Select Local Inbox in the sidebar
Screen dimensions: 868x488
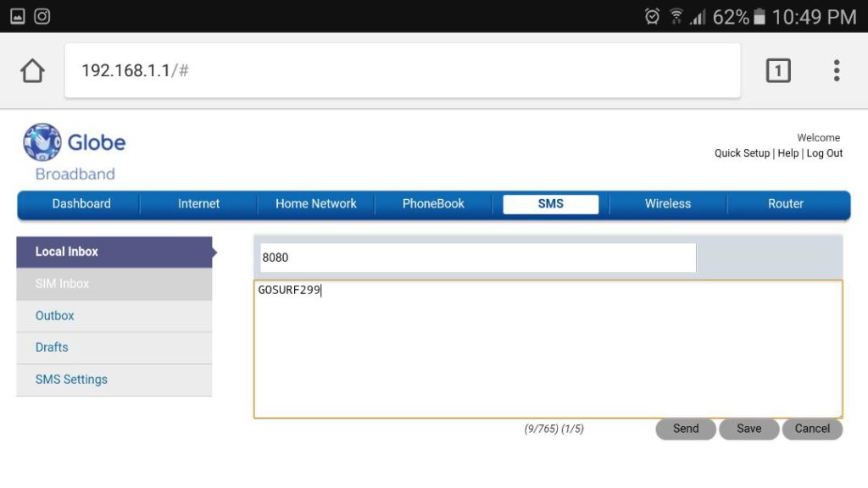[x=114, y=252]
